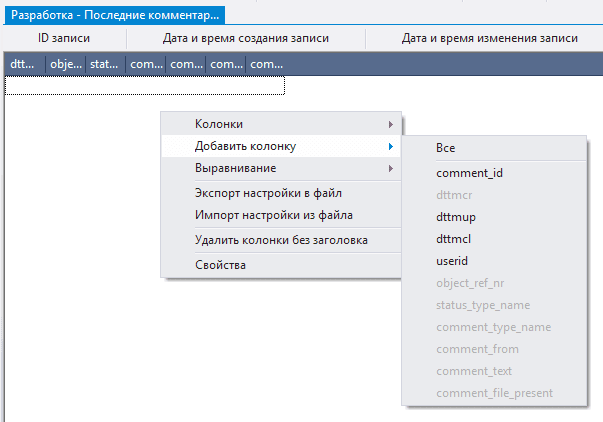
Task: Select the dtt... grid column header
Action: click(24, 65)
